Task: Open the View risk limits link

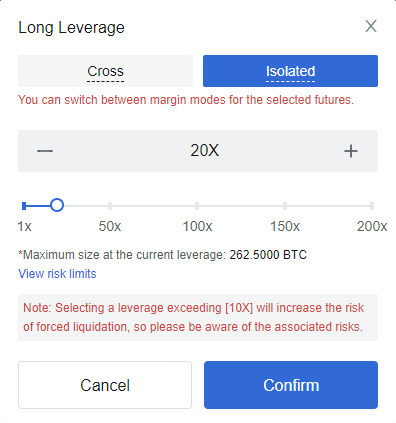Action: [x=57, y=274]
